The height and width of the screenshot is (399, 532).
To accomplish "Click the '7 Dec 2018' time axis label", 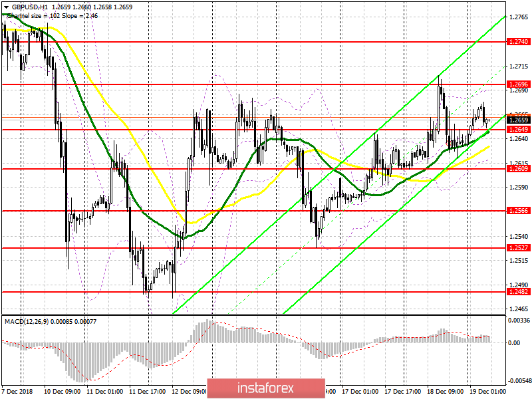I will (17, 391).
